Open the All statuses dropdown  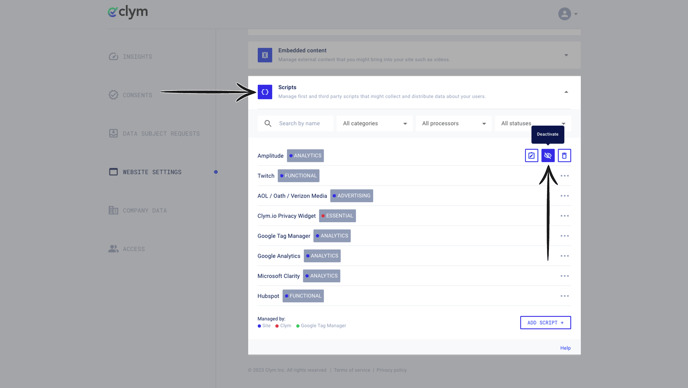pyautogui.click(x=533, y=123)
